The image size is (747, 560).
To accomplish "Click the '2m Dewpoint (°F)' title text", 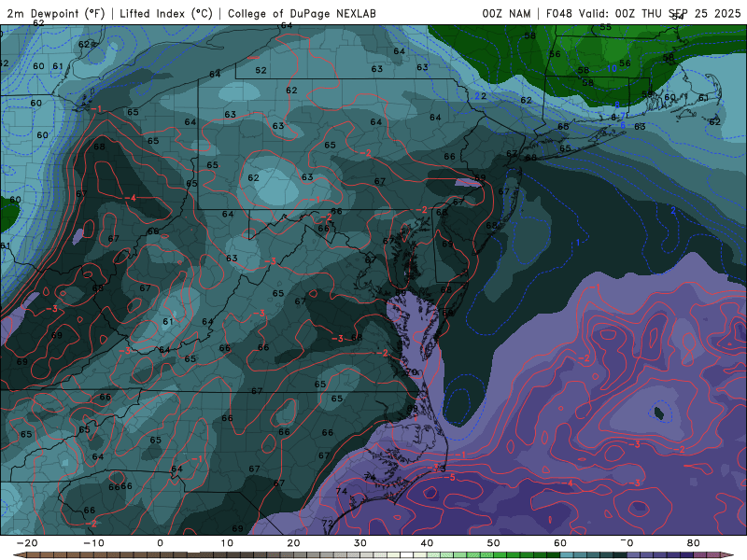I will [56, 13].
